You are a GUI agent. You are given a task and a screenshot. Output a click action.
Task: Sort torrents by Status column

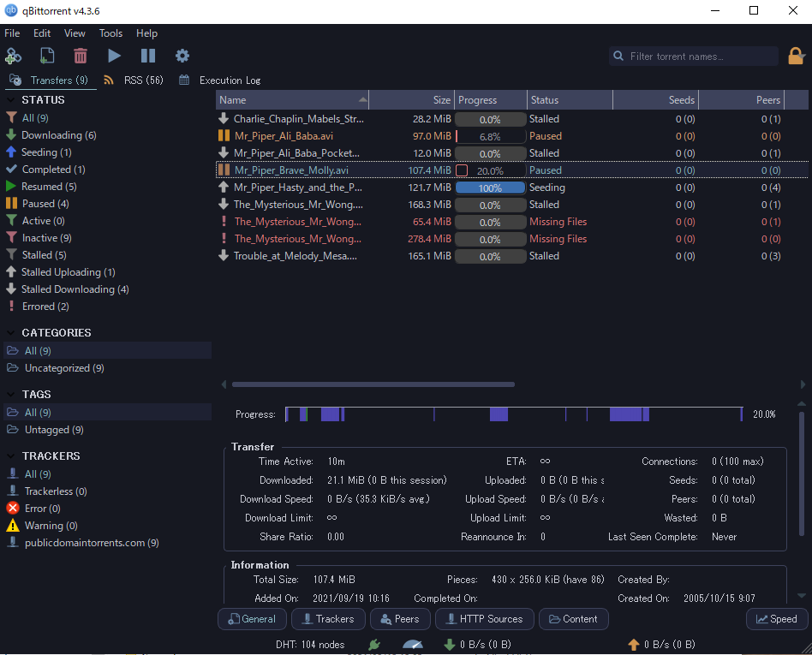tap(570, 100)
